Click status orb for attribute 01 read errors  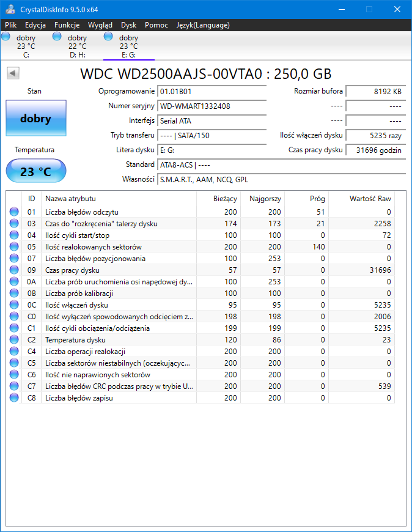pyautogui.click(x=14, y=212)
